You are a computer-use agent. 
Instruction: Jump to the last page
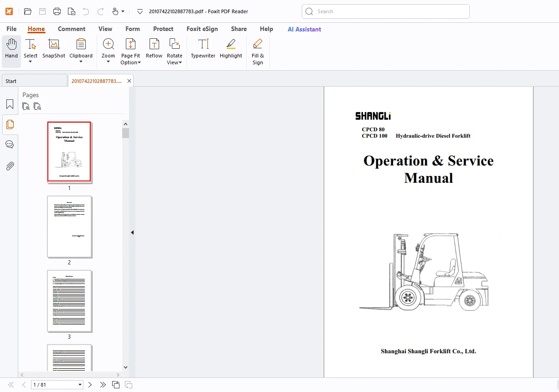point(103,385)
